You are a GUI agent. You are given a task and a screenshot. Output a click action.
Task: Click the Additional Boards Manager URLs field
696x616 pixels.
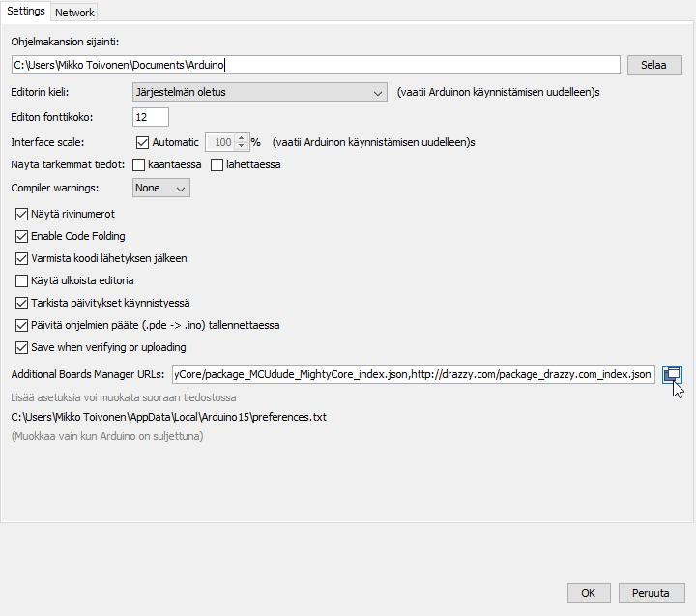pos(414,374)
